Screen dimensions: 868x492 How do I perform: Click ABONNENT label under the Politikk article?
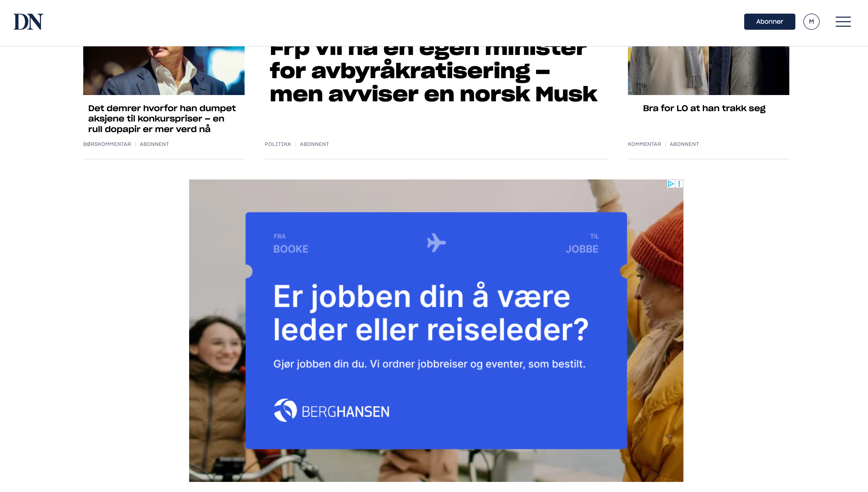[314, 144]
